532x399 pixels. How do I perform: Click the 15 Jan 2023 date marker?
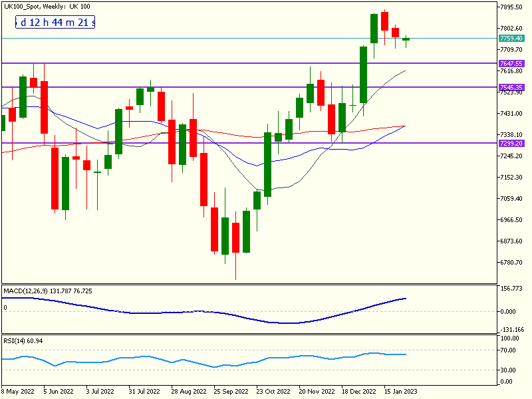pyautogui.click(x=401, y=392)
